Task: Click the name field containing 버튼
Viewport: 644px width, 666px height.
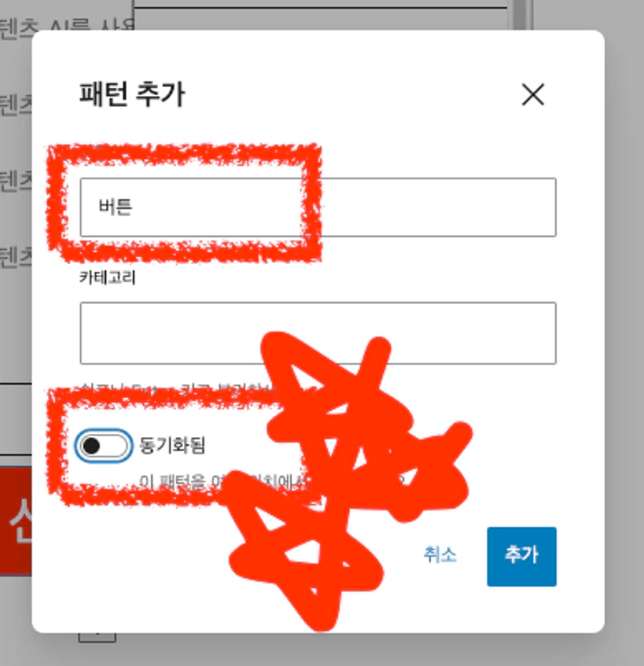Action: (318, 207)
